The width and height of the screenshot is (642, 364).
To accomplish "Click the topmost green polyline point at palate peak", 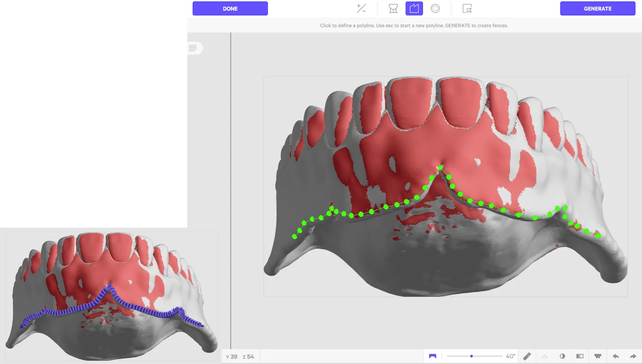I will [x=441, y=167].
